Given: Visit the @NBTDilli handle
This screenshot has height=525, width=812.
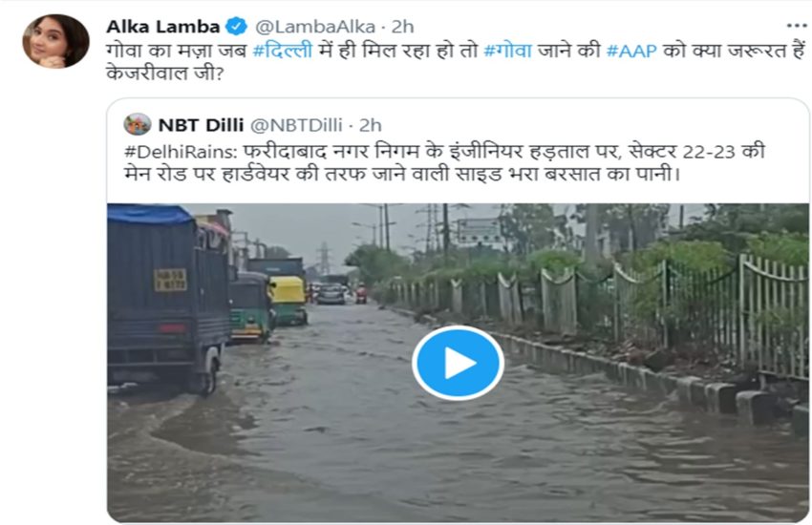Looking at the screenshot, I should 297,124.
